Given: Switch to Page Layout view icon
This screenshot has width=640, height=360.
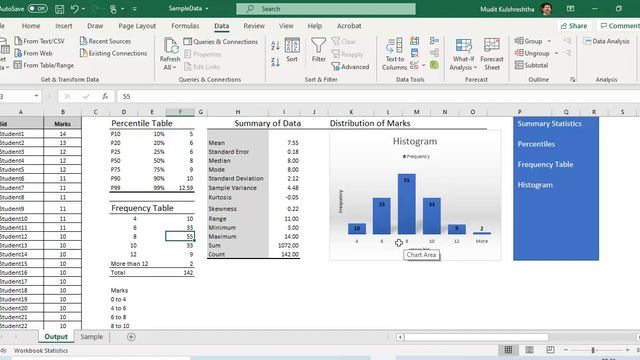Looking at the screenshot, I should 529,350.
